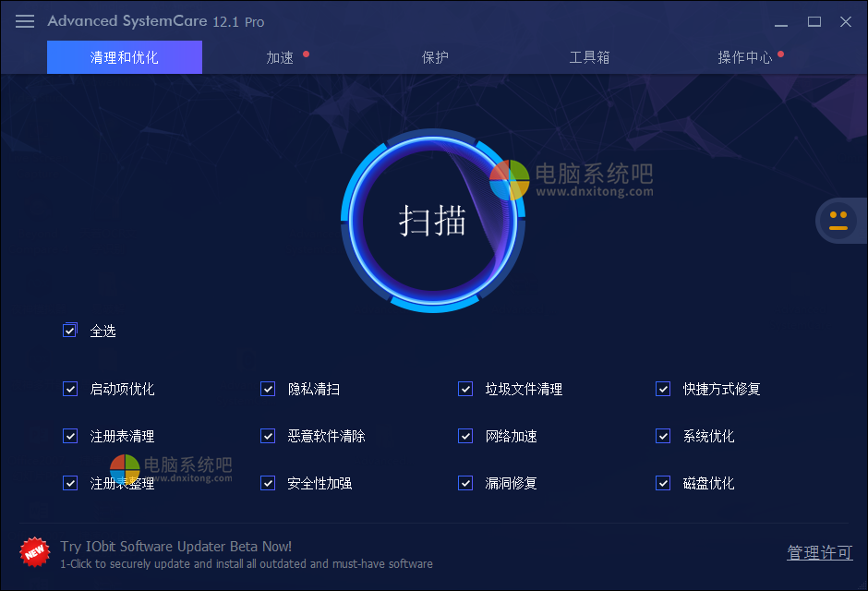Uncheck the 网络加速 checkbox
Viewport: 868px width, 591px height.
pos(465,436)
